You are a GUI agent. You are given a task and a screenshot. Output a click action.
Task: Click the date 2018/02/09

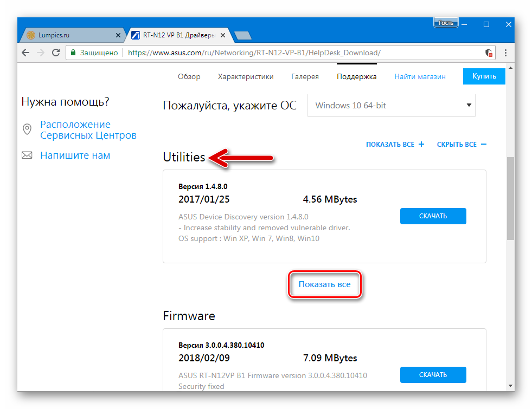point(204,358)
